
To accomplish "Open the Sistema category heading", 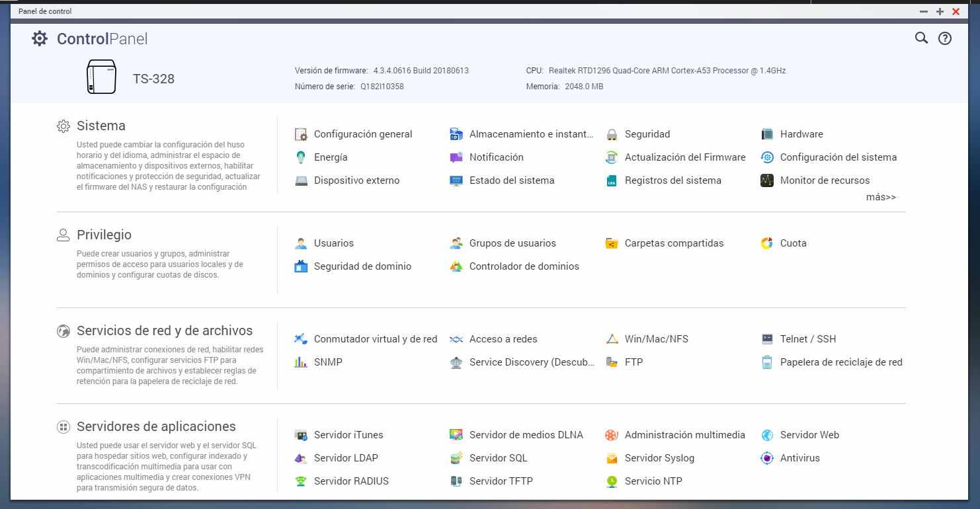I will (x=101, y=126).
